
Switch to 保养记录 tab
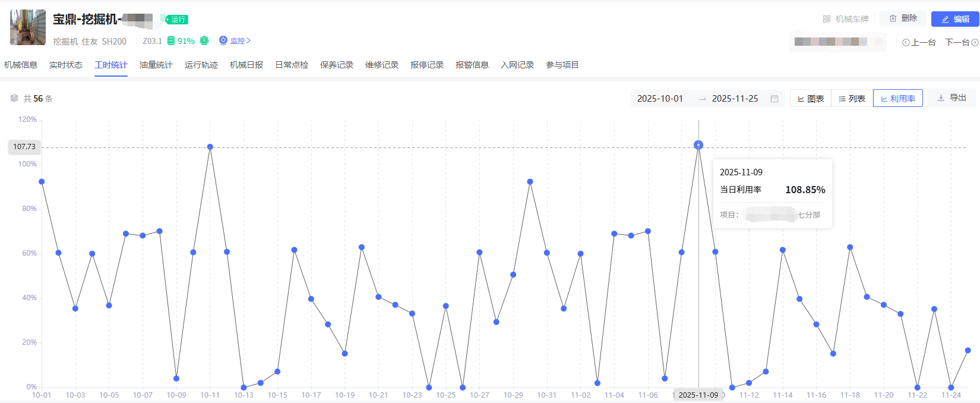337,65
